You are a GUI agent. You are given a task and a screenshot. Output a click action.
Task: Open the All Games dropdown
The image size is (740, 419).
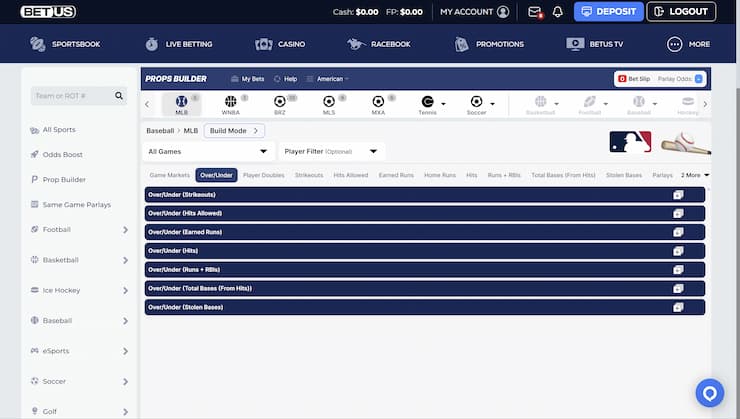tap(208, 151)
